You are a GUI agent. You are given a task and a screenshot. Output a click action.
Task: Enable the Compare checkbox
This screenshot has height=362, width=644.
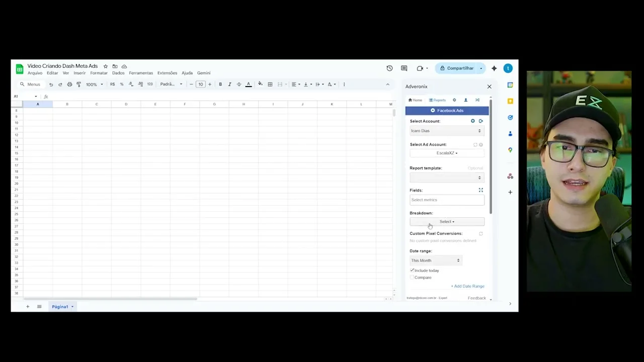(412, 278)
